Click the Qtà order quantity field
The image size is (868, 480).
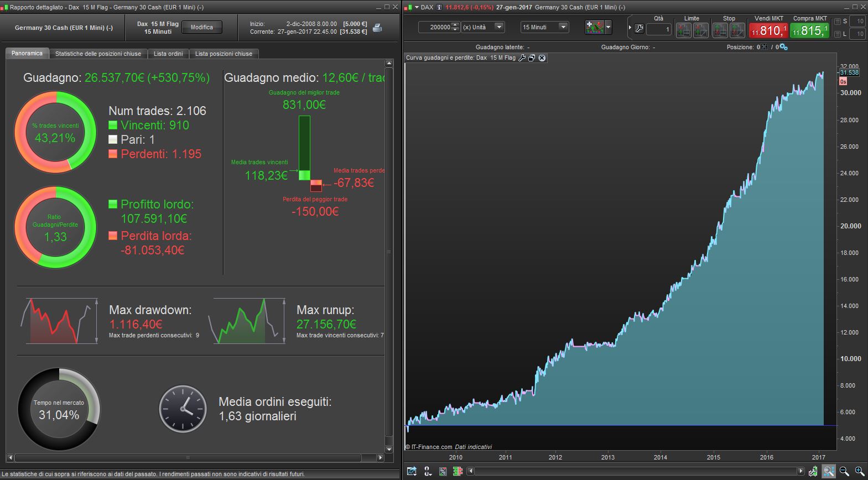[658, 29]
